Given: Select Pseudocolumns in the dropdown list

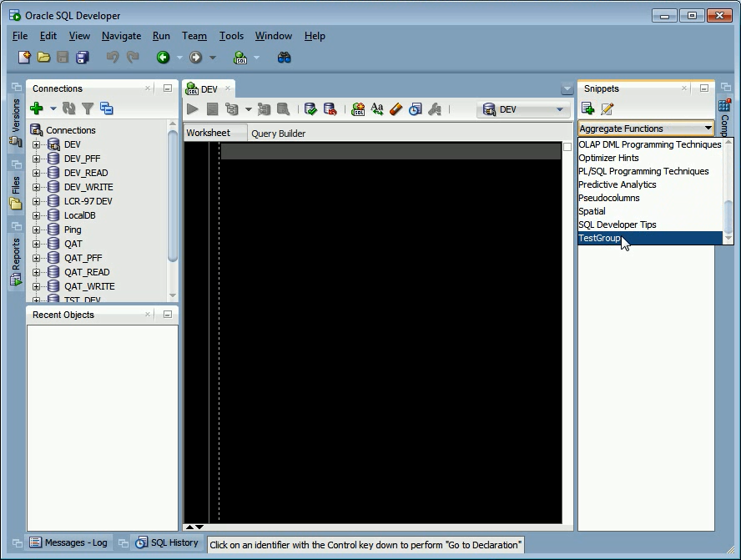Looking at the screenshot, I should click(x=650, y=198).
